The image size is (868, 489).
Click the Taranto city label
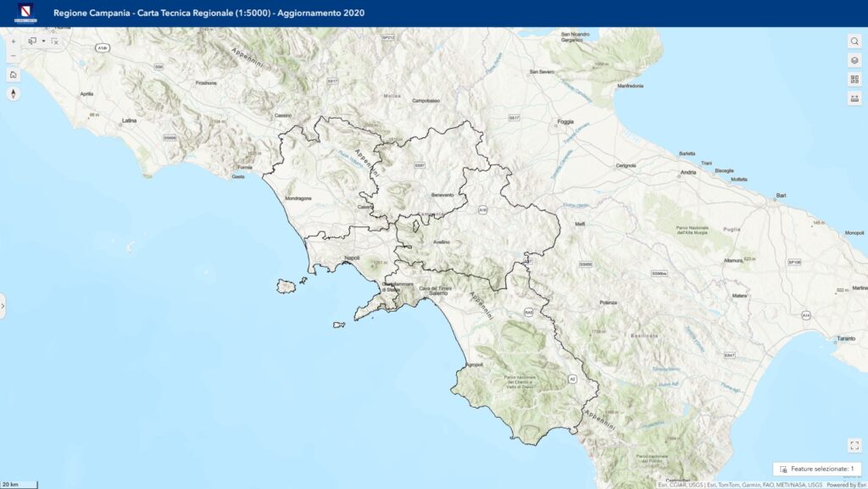point(846,338)
